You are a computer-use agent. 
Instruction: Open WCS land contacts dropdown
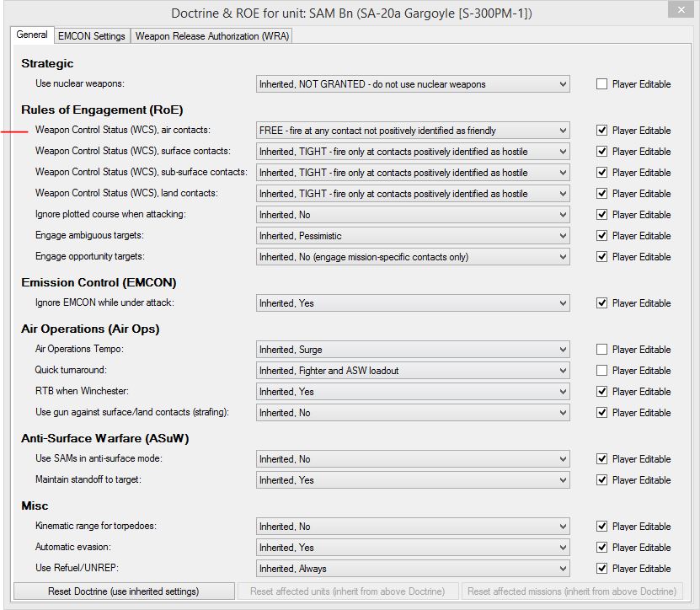pos(413,193)
